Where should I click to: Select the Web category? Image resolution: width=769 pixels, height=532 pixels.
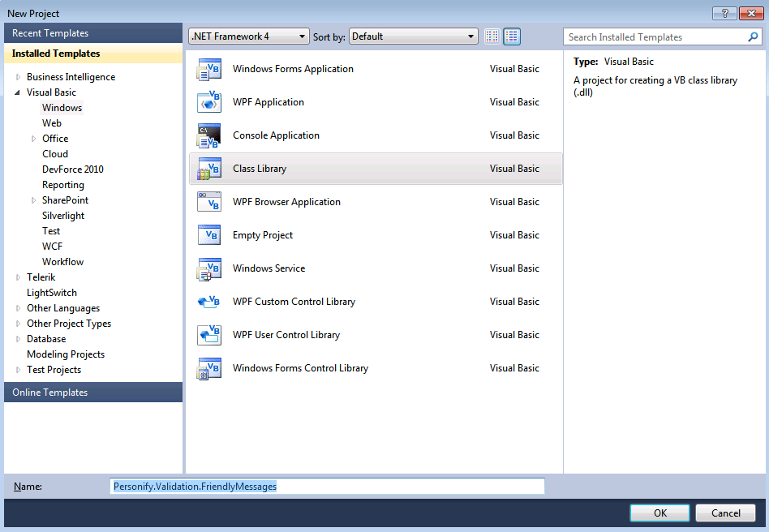(x=51, y=123)
